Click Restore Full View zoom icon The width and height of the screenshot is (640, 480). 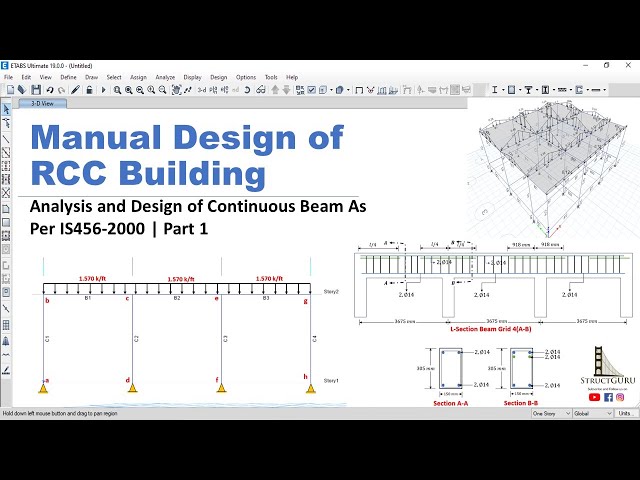click(129, 90)
